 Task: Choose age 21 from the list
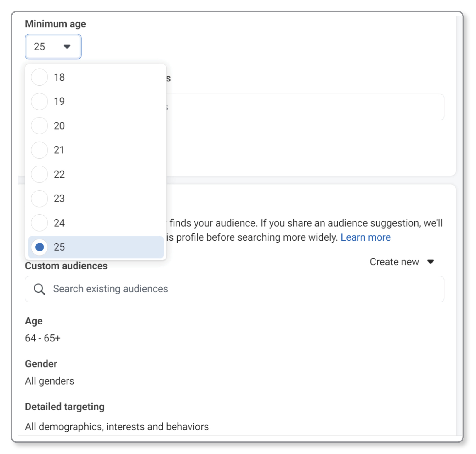coord(96,150)
